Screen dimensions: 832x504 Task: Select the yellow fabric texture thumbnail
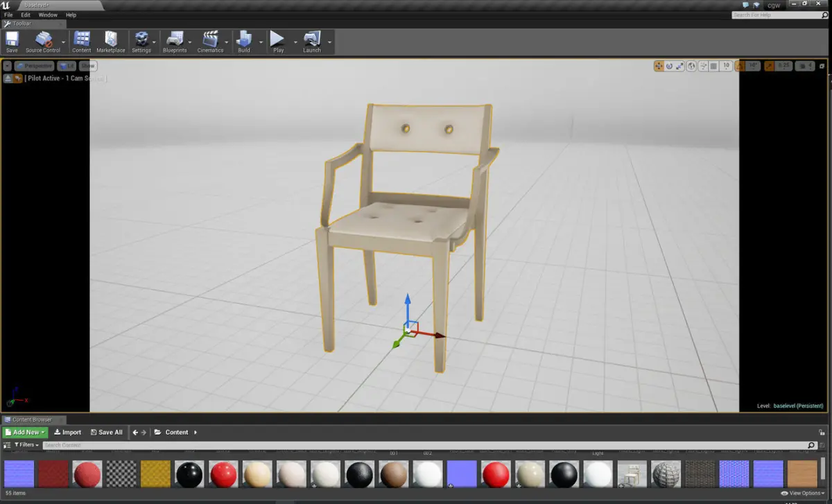coord(155,474)
